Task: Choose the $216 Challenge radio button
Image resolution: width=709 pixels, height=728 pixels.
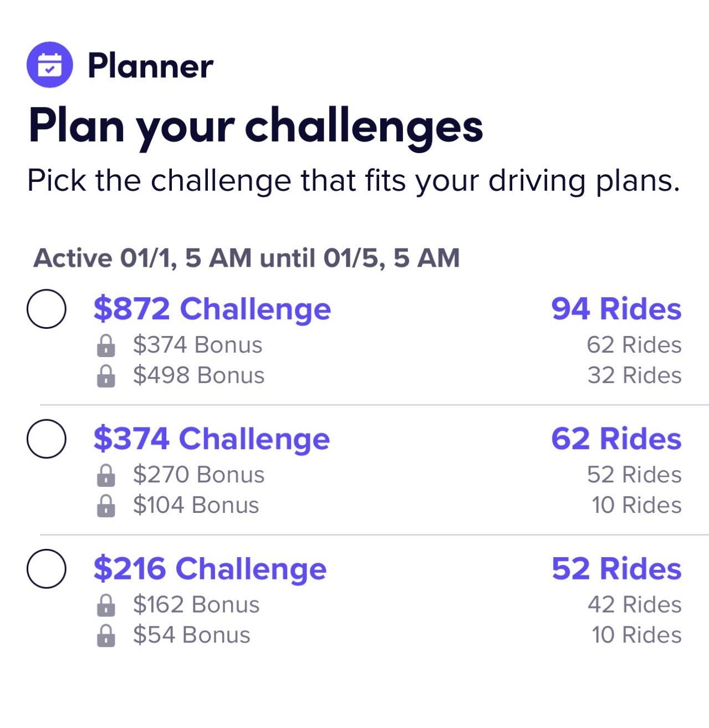Action: [47, 568]
